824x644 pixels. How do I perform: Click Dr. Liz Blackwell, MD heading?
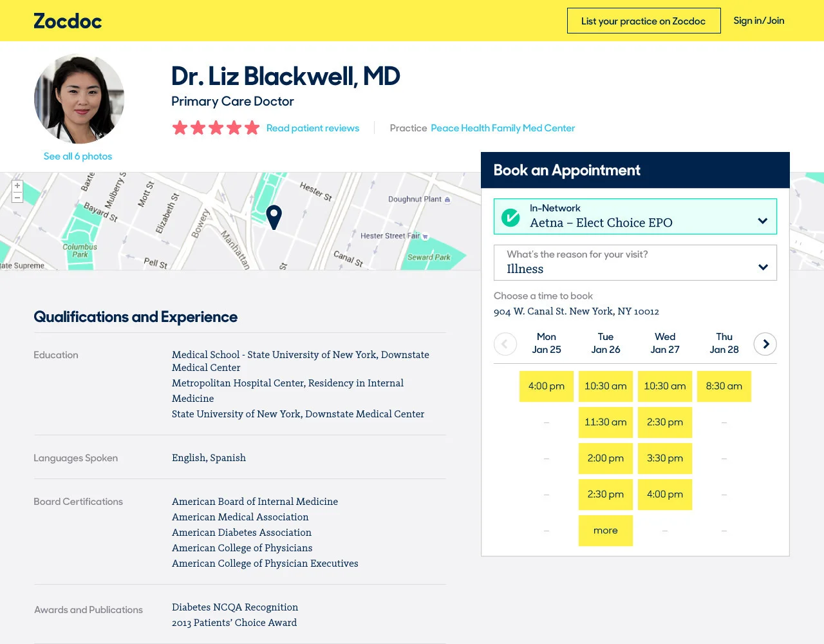pos(286,76)
